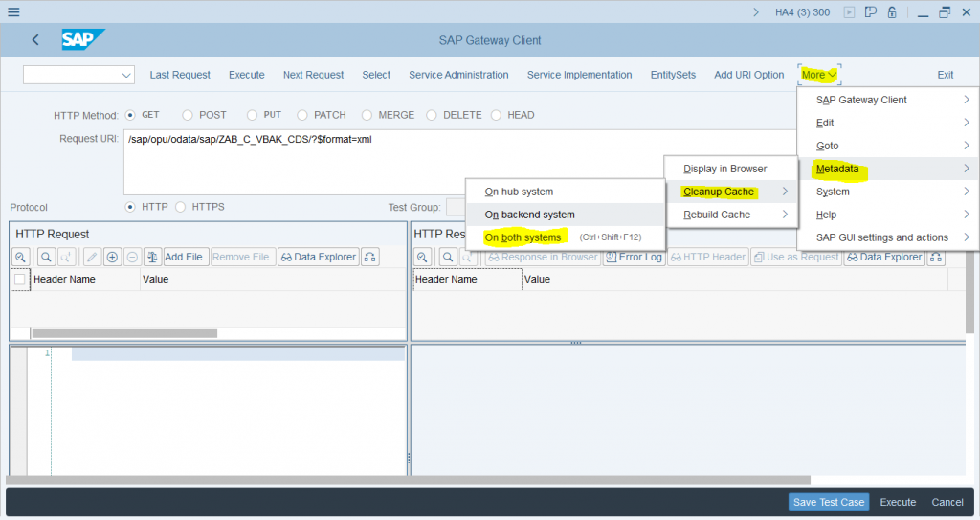
Task: Choose cleanup On both systems
Action: [x=565, y=237]
